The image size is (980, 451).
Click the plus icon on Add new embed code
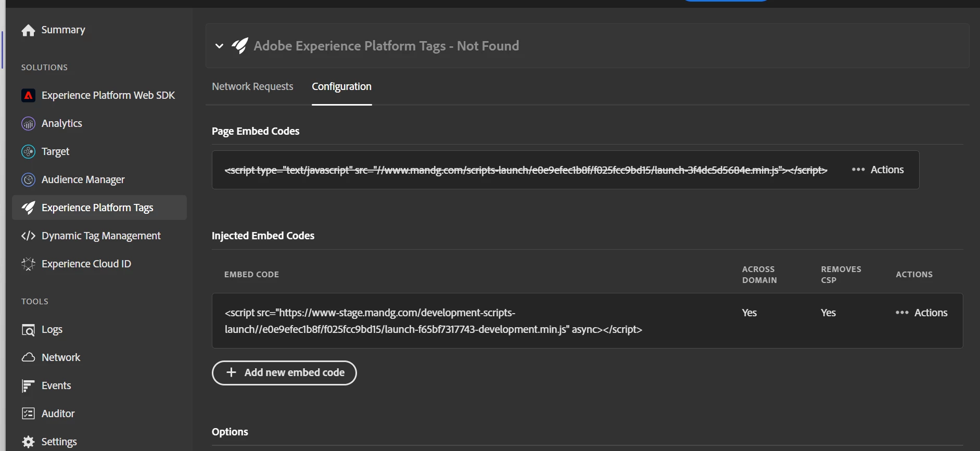[x=231, y=372]
